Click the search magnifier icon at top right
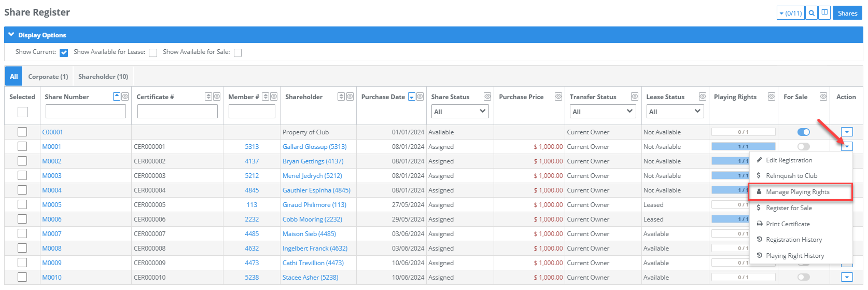The image size is (868, 290). click(x=812, y=13)
